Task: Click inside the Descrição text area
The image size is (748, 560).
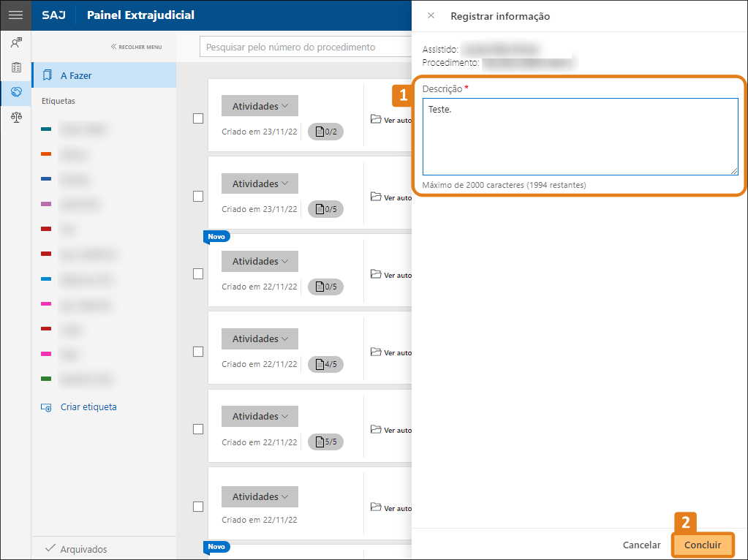Action: [580, 137]
